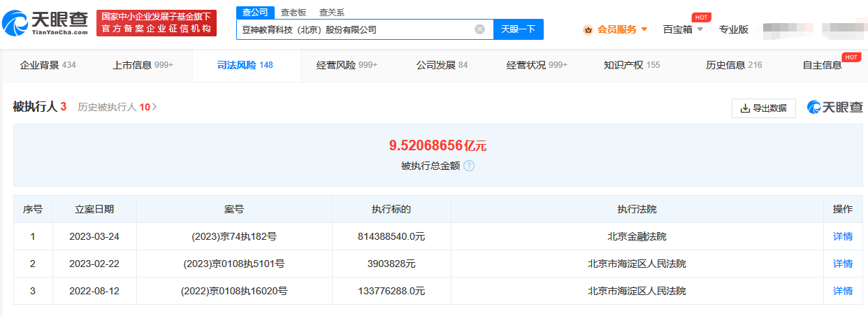Screen dimensions: 868x316
Task: Click the 执行法院 column header
Action: pos(637,209)
